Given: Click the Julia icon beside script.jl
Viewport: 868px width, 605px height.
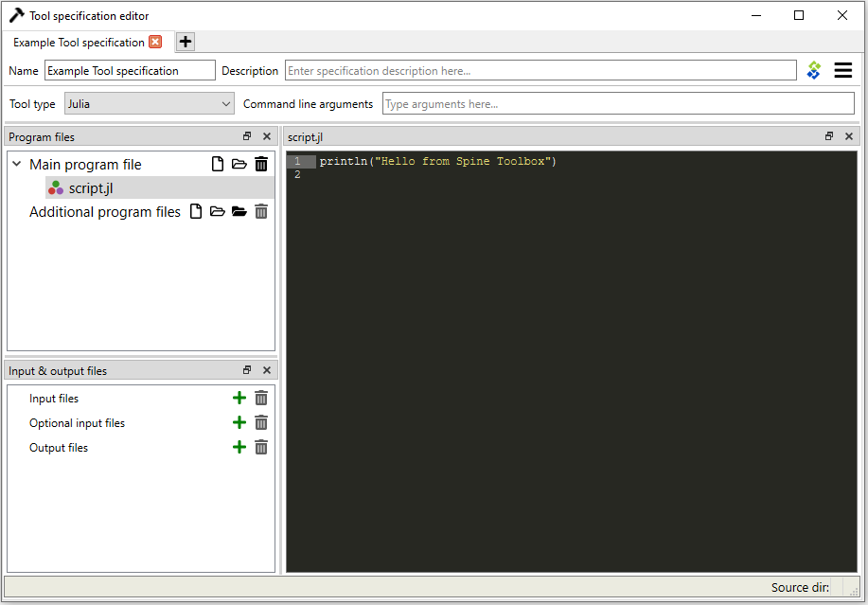Looking at the screenshot, I should (56, 188).
